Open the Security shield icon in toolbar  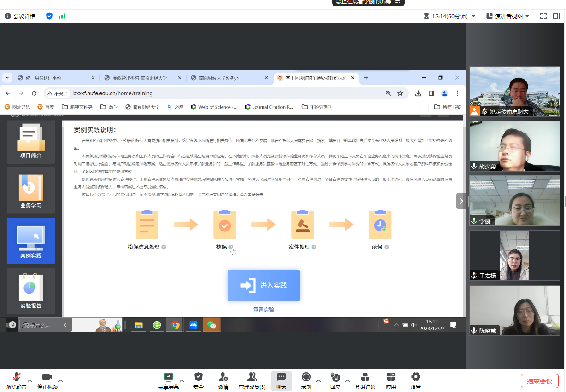pyautogui.click(x=198, y=380)
